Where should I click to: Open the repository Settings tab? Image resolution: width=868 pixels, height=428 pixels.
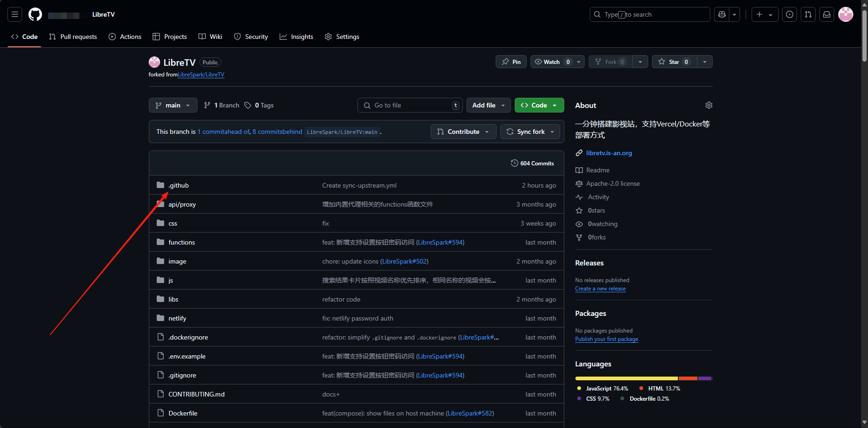(342, 37)
